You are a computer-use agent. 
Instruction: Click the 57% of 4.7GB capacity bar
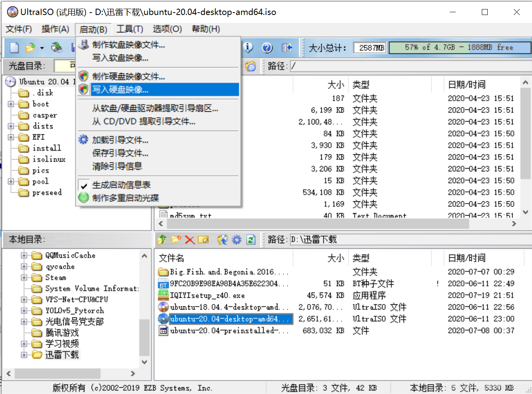460,47
